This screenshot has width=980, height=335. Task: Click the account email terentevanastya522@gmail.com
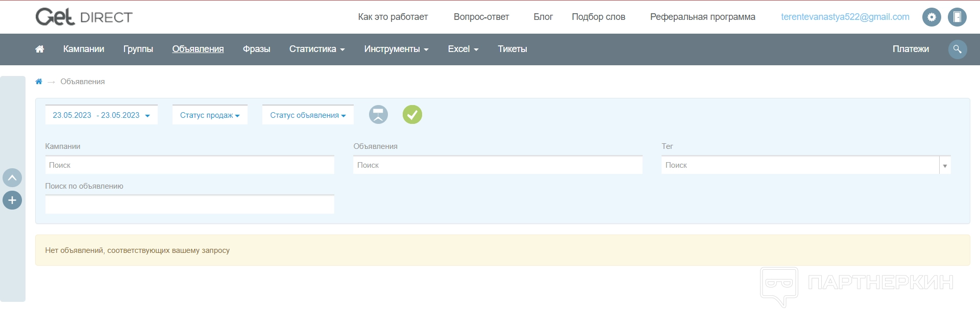tap(845, 17)
